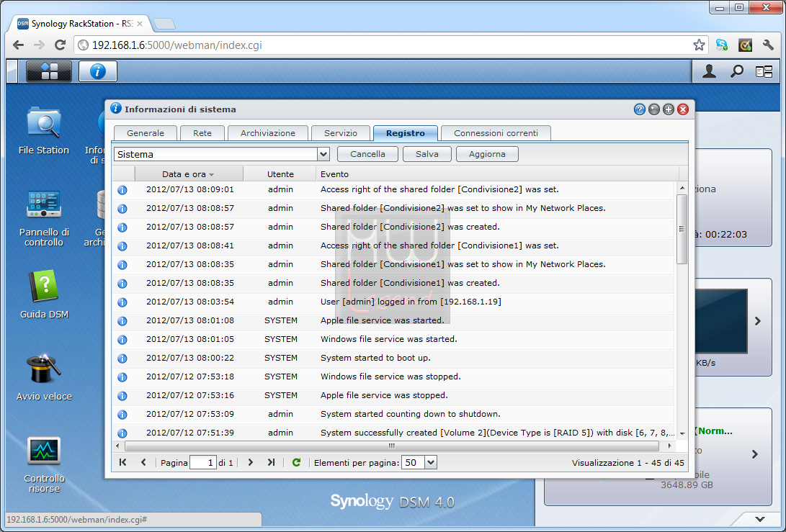
Task: Click the Aggiorna button
Action: pos(487,154)
